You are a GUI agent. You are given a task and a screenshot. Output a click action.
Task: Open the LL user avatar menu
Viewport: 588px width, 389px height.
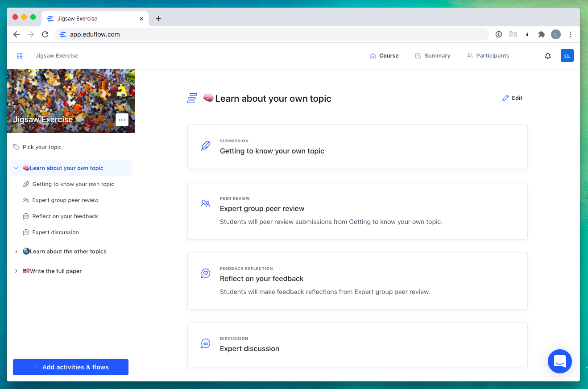[567, 56]
